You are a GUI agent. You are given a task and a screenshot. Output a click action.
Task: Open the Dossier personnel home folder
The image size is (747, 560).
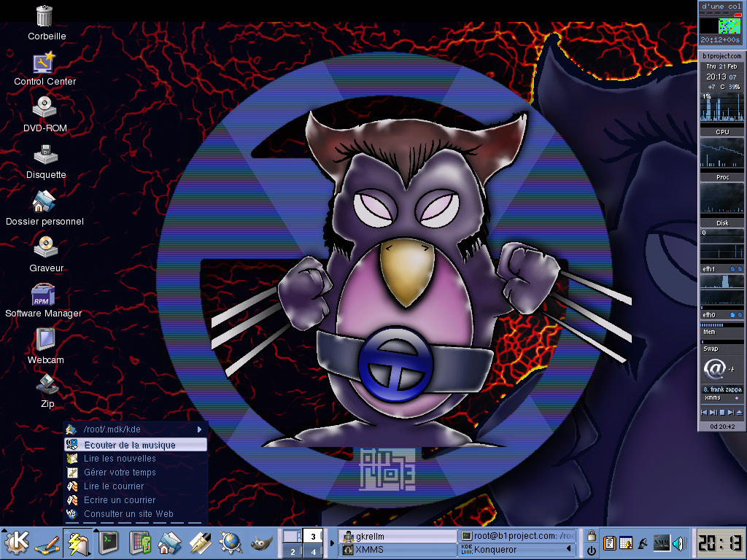click(44, 201)
